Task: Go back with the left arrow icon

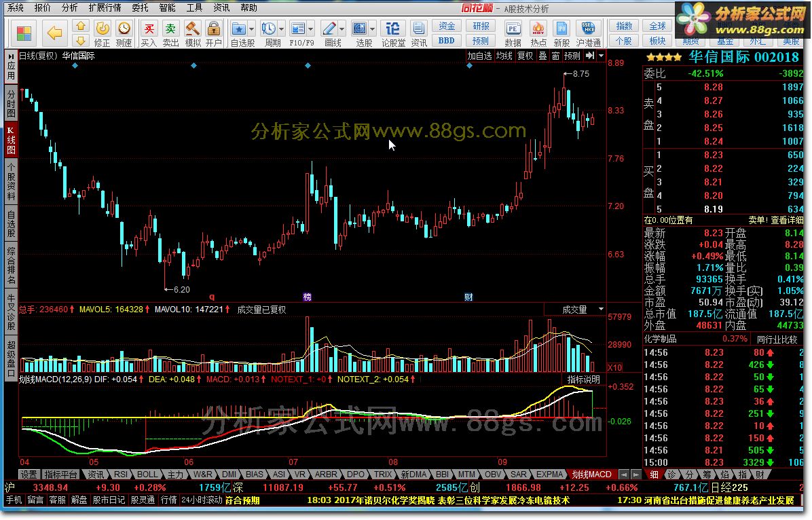Action: click(x=54, y=34)
